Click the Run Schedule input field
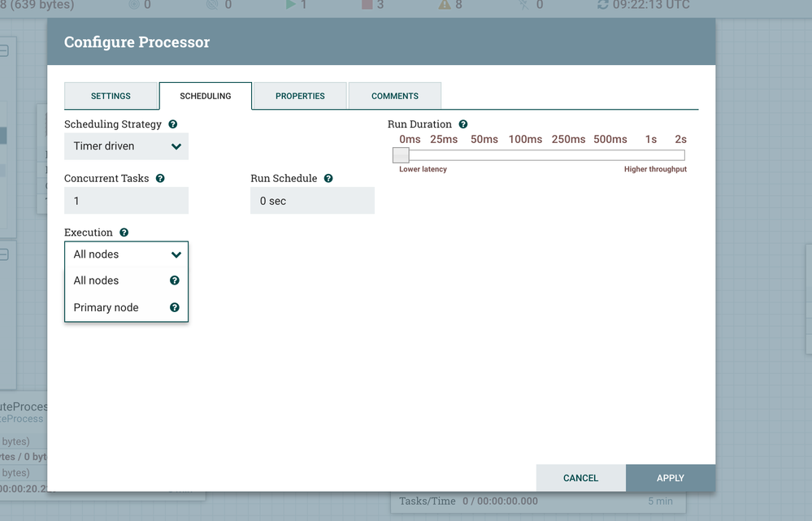The image size is (812, 521). pos(312,200)
